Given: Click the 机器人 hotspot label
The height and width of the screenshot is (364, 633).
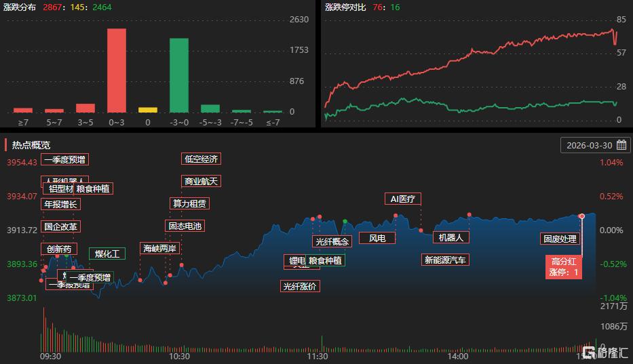Looking at the screenshot, I should (450, 237).
